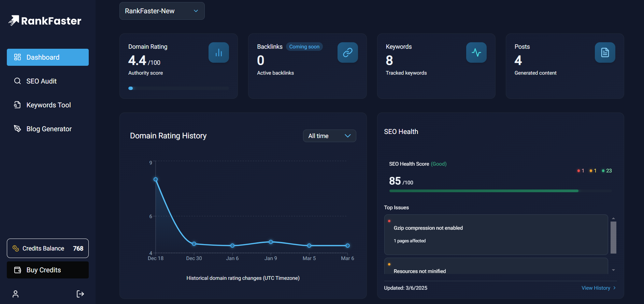This screenshot has height=304, width=644.
Task: Click the Credits Balance coins icon
Action: (16, 248)
